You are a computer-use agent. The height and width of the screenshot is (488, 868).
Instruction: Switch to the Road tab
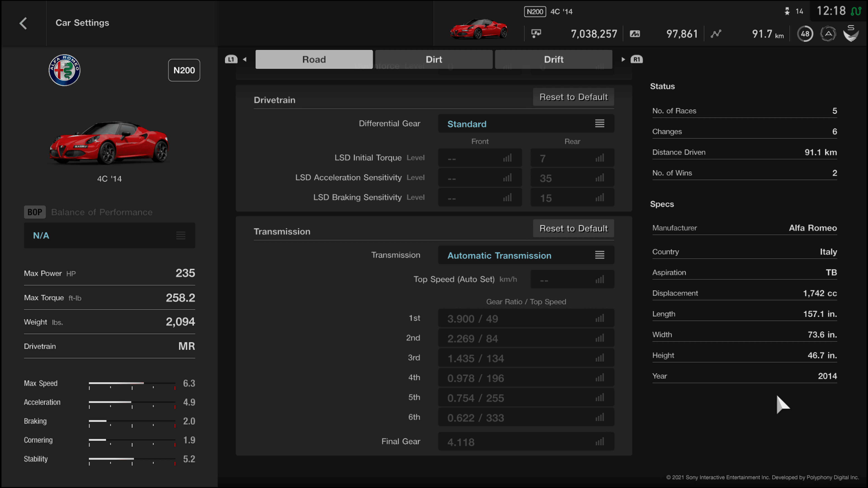tap(314, 59)
